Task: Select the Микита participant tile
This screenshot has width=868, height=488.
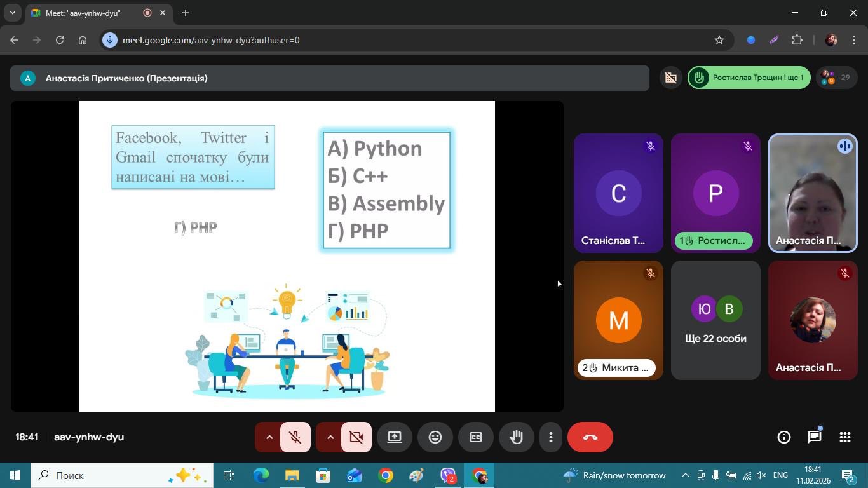Action: (x=618, y=320)
